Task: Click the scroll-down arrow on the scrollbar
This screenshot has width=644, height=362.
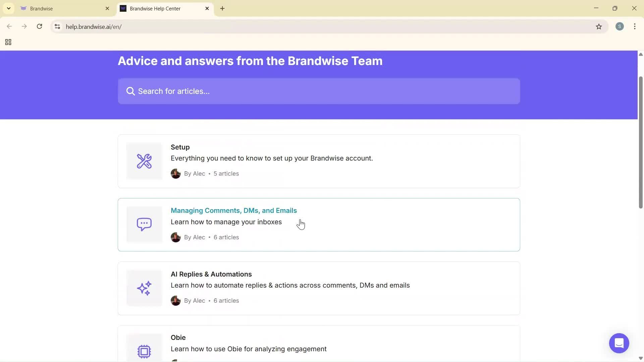Action: pyautogui.click(x=640, y=358)
